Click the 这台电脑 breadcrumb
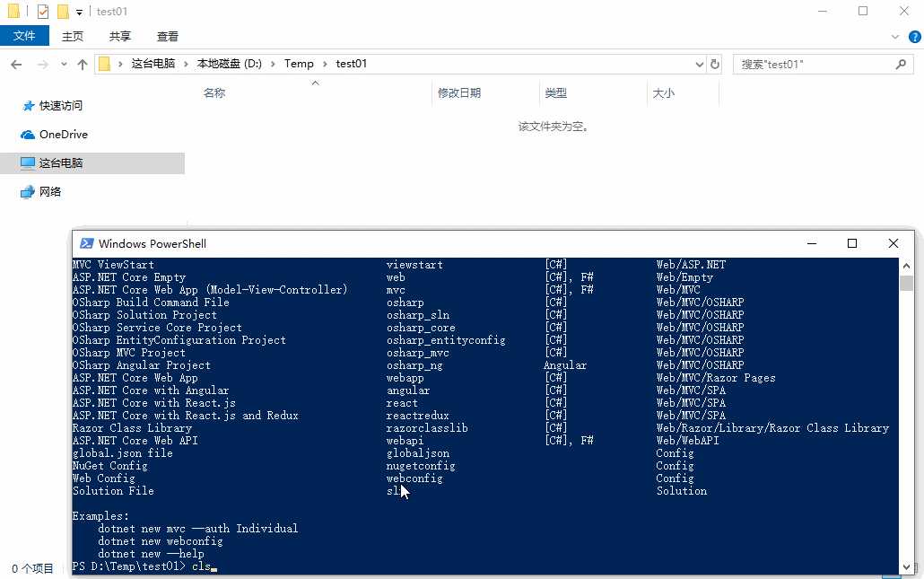This screenshot has width=924, height=579. point(153,64)
